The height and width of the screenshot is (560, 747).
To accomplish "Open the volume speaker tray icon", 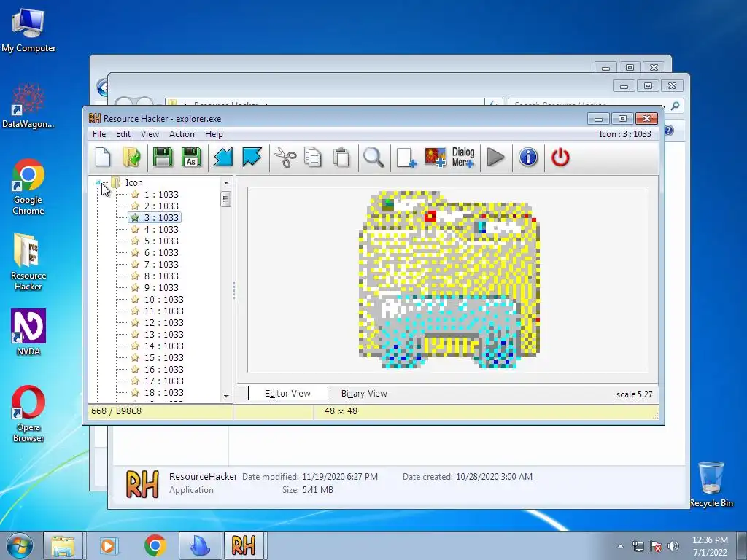I will pos(673,546).
